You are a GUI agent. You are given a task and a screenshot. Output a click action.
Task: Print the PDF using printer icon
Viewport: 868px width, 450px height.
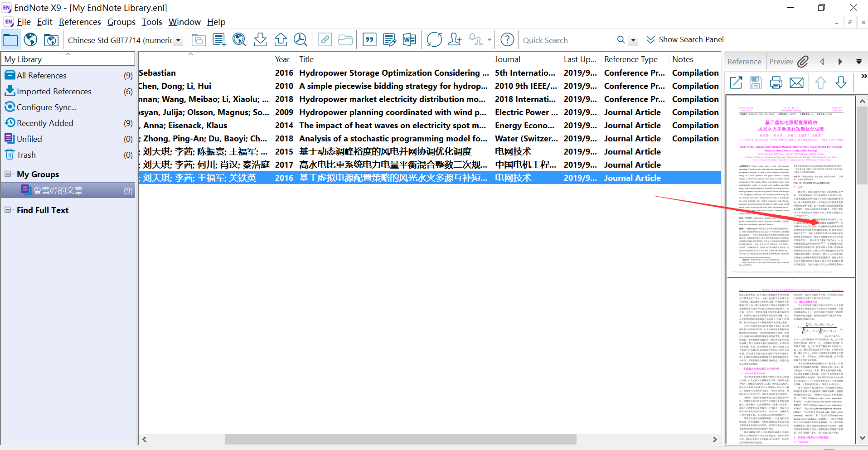point(776,82)
